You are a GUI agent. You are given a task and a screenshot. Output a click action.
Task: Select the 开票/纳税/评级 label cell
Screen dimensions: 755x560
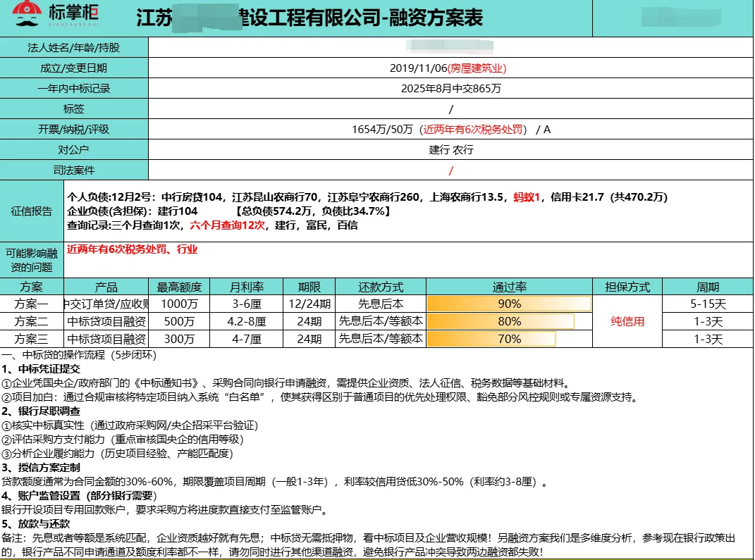[x=74, y=130]
